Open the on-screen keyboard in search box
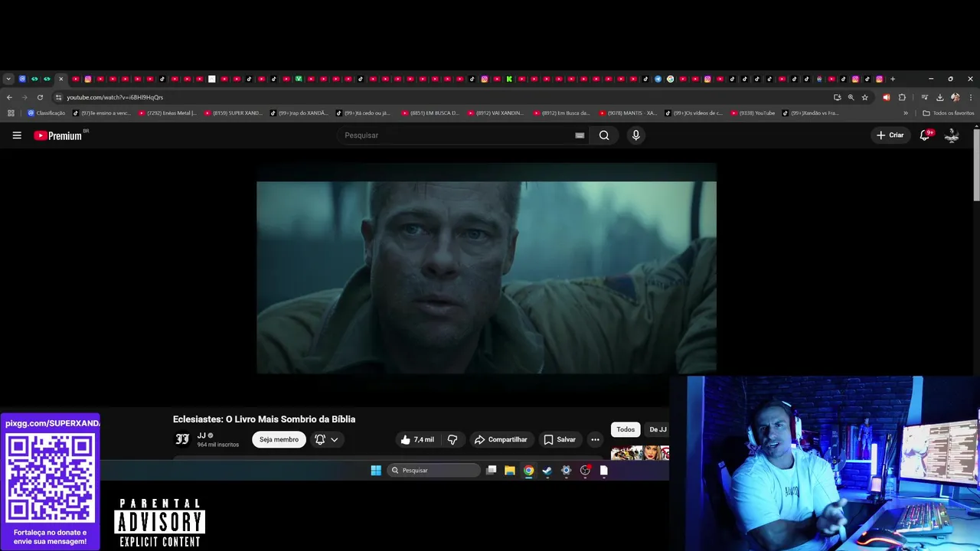980x551 pixels. click(x=580, y=135)
